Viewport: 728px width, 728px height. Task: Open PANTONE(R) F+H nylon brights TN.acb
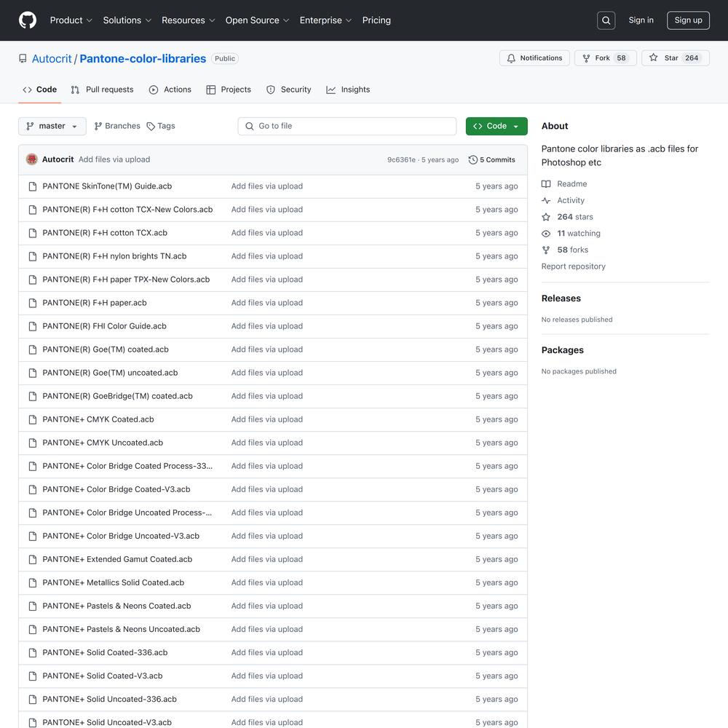click(114, 256)
